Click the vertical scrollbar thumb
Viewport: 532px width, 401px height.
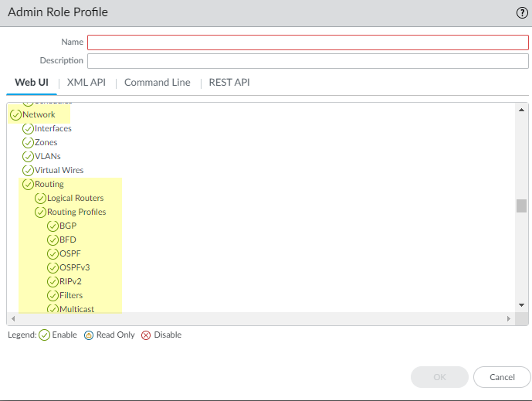point(521,206)
